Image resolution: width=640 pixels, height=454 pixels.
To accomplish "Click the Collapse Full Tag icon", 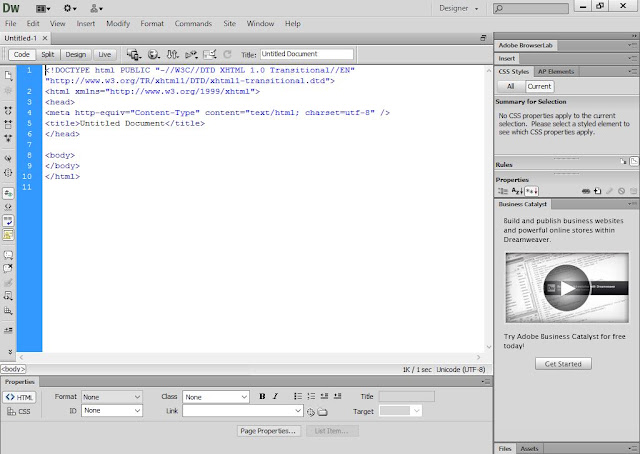I will coord(8,111).
